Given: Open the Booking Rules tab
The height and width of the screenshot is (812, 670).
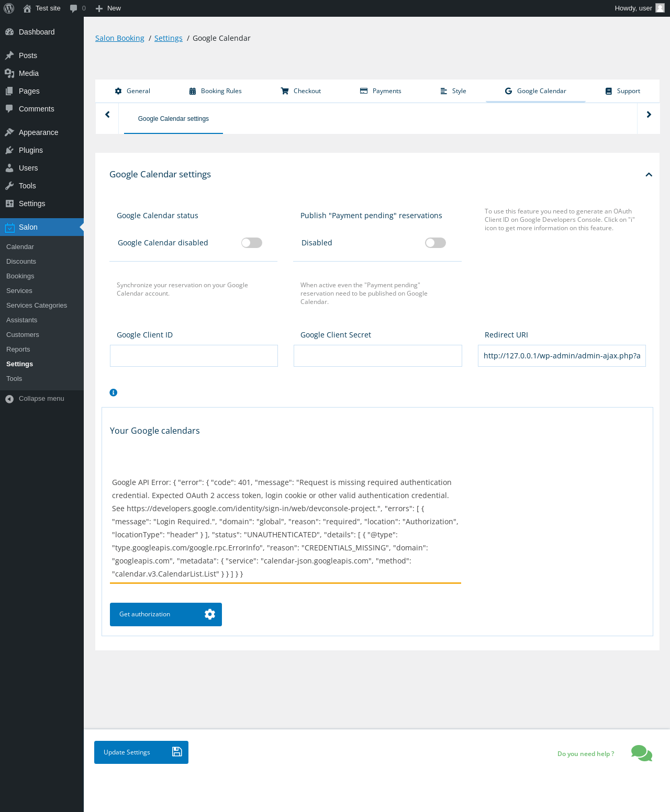Looking at the screenshot, I should tap(215, 91).
